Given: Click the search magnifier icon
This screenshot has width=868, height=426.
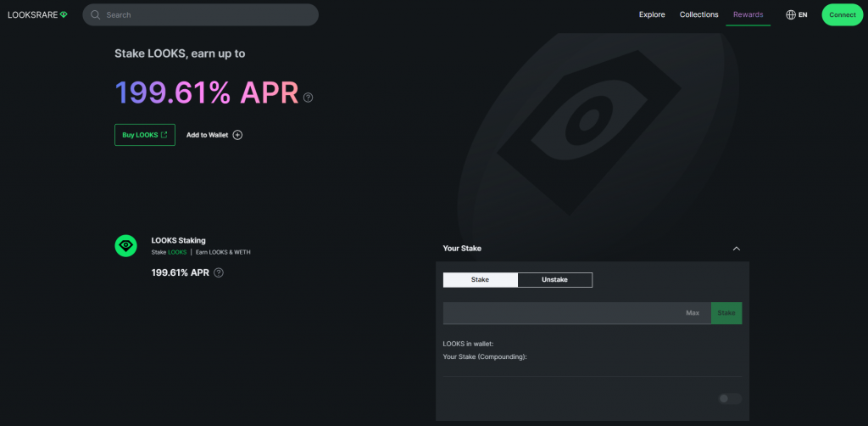Looking at the screenshot, I should [x=95, y=15].
